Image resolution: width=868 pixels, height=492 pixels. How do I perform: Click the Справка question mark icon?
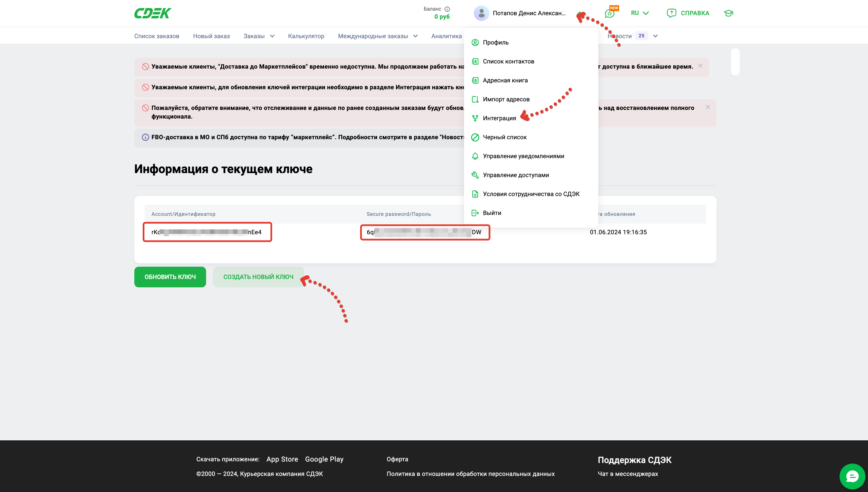click(671, 13)
